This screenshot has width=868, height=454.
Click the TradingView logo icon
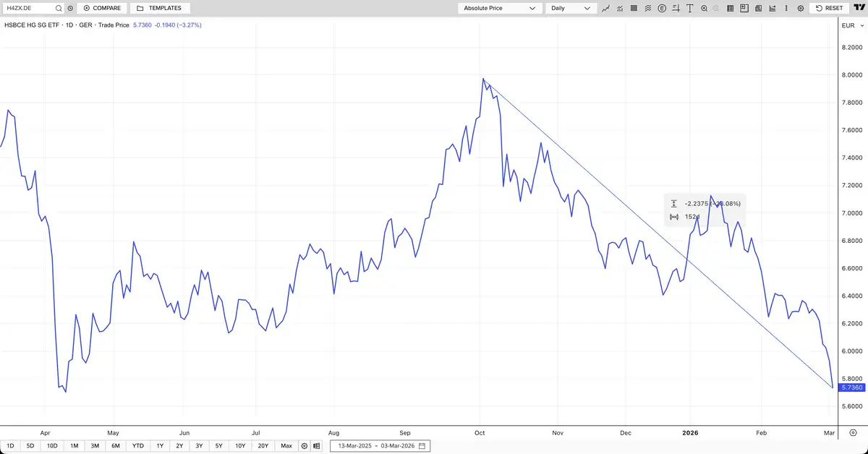(859, 7)
